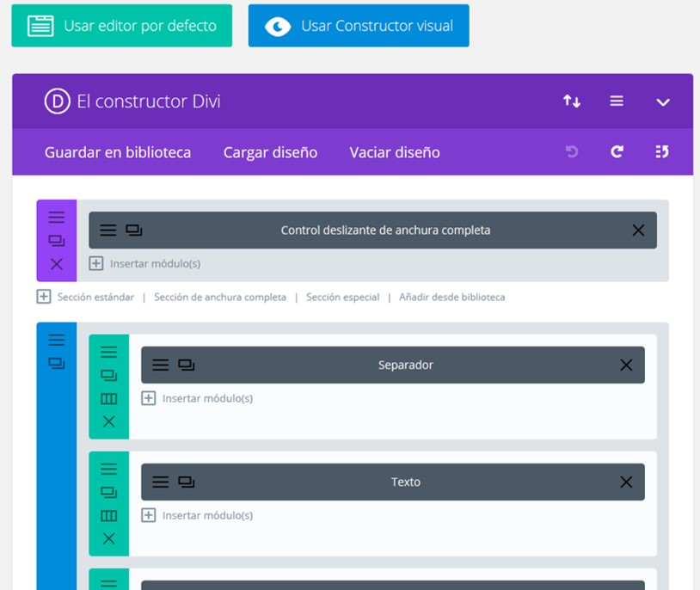Click Vaciar diseño
The height and width of the screenshot is (590, 700).
coord(395,152)
